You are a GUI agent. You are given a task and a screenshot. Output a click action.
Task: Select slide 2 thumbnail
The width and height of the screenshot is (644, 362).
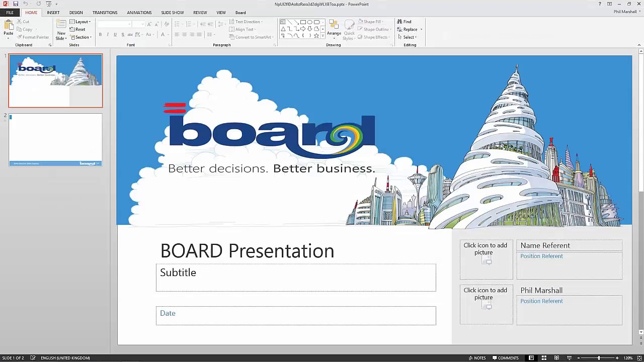click(x=55, y=140)
